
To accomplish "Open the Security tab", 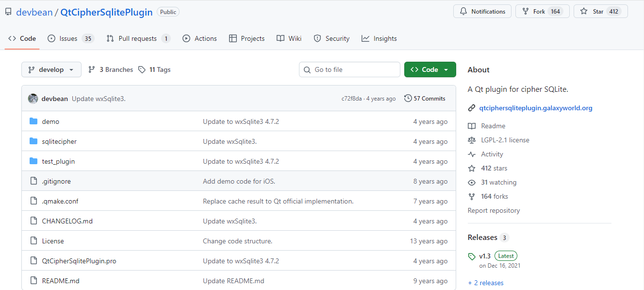I will click(x=331, y=38).
